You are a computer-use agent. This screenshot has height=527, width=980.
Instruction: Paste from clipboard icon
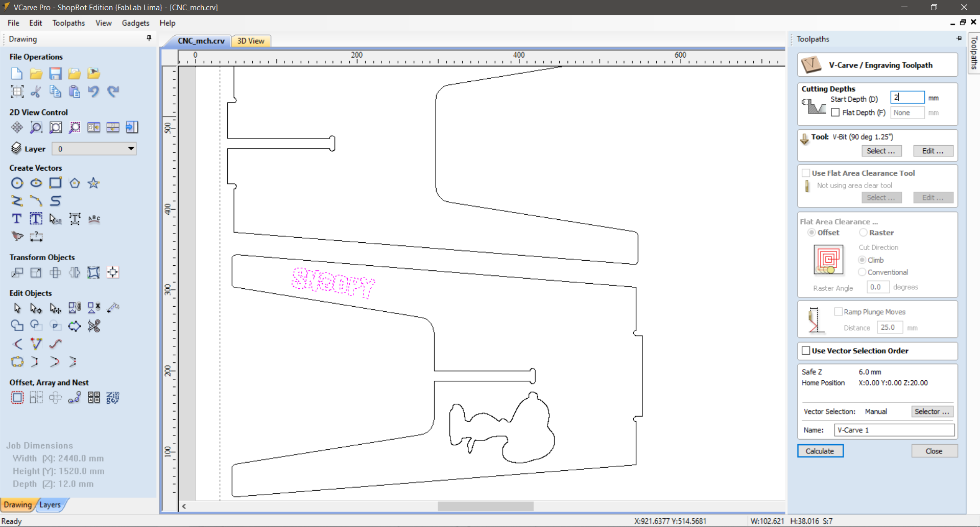point(75,91)
